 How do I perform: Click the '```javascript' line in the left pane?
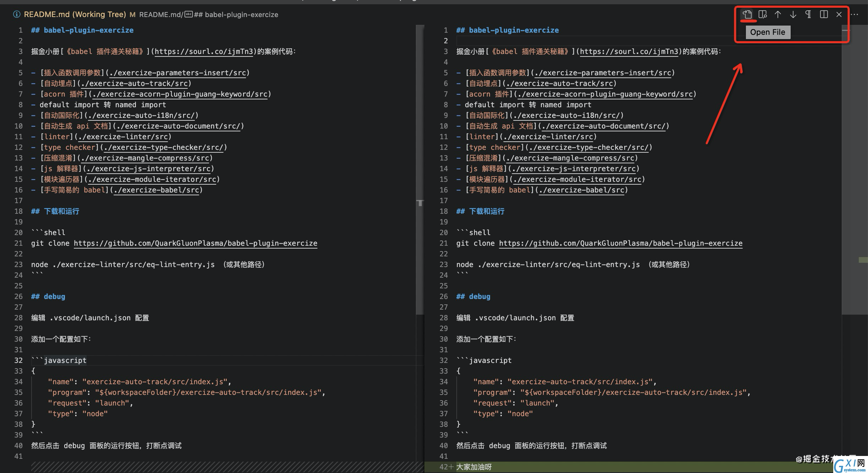59,360
